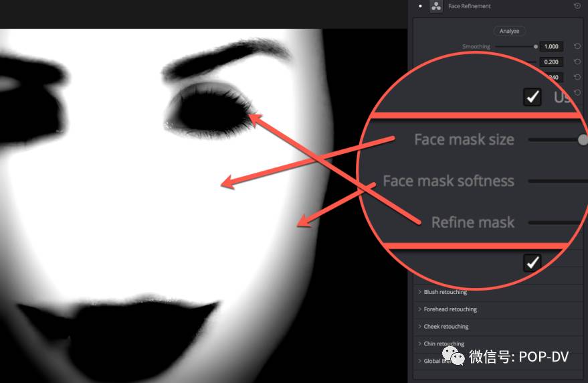Viewport: 588px width, 383px height.
Task: Expand the Cheek retouching section
Action: coord(446,327)
